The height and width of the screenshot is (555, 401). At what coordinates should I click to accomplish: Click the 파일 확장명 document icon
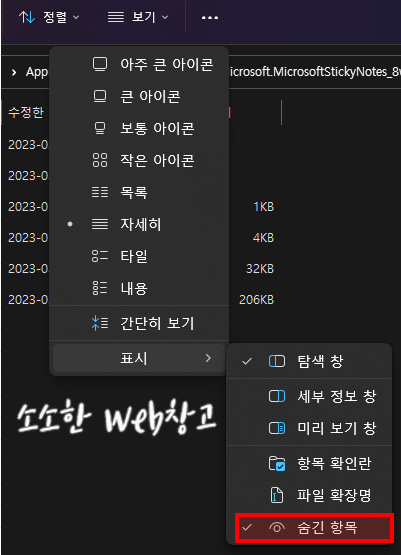(277, 495)
